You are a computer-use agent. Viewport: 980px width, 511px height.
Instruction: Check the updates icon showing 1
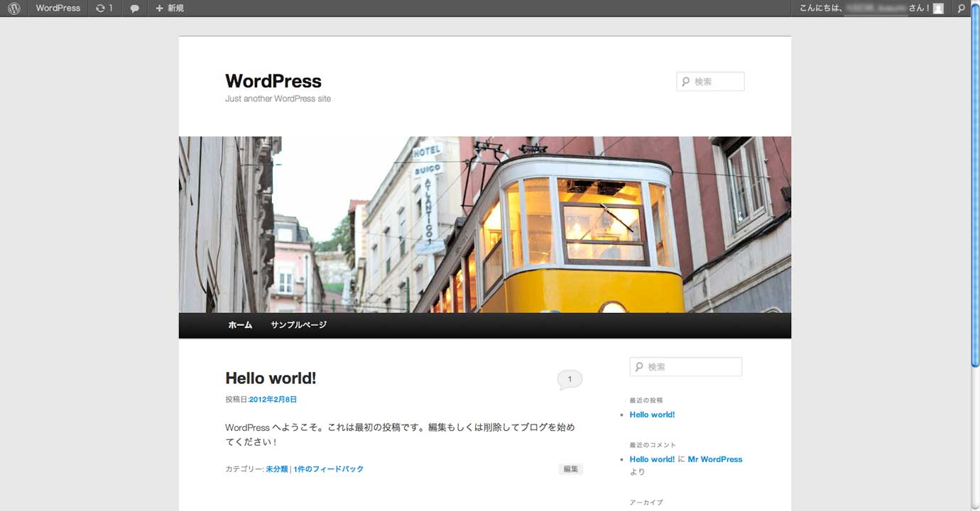104,9
